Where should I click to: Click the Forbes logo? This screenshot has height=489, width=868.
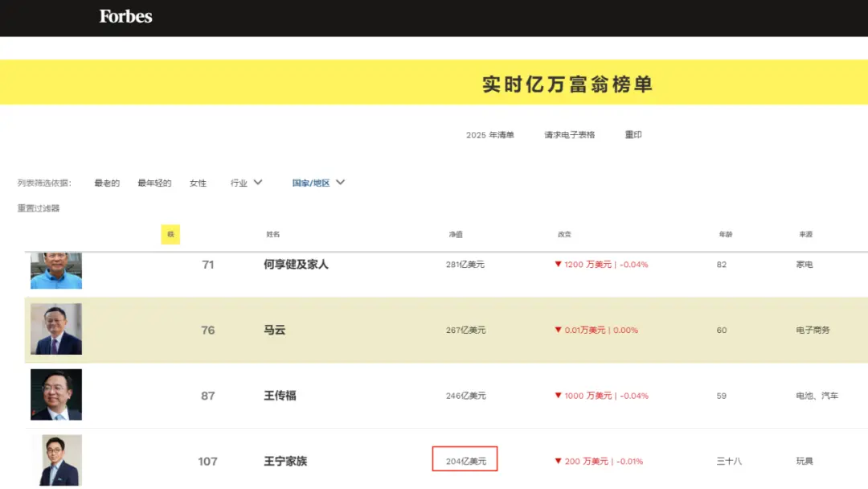125,17
